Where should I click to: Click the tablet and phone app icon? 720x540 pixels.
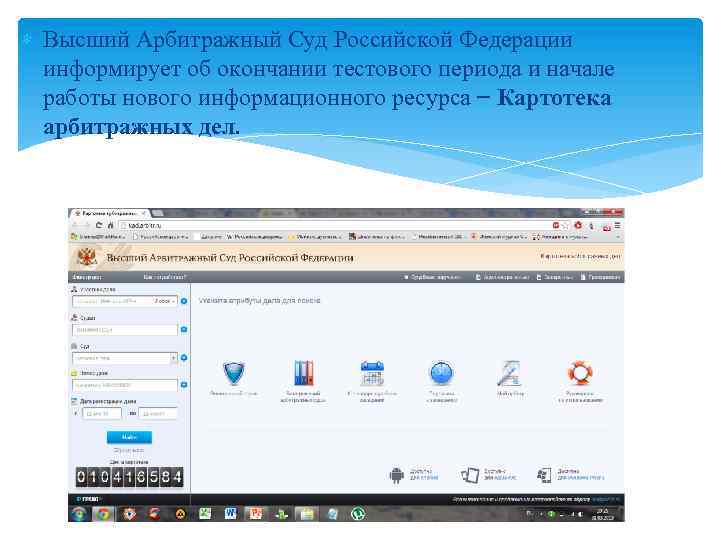pyautogui.click(x=470, y=475)
